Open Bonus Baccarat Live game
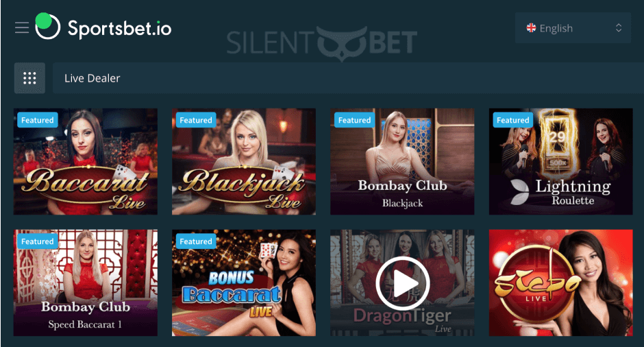644x347 pixels. click(244, 283)
